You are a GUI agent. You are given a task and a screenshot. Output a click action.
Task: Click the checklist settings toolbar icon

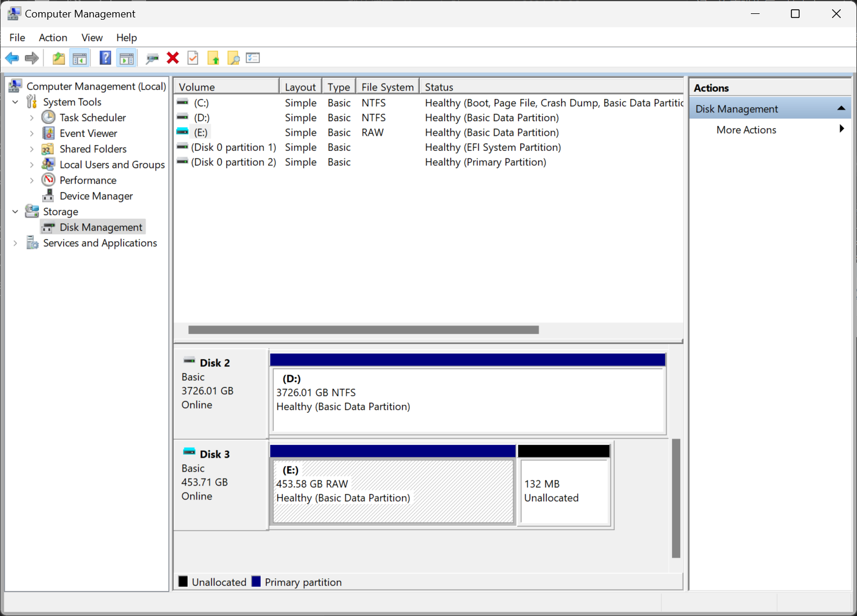click(253, 58)
